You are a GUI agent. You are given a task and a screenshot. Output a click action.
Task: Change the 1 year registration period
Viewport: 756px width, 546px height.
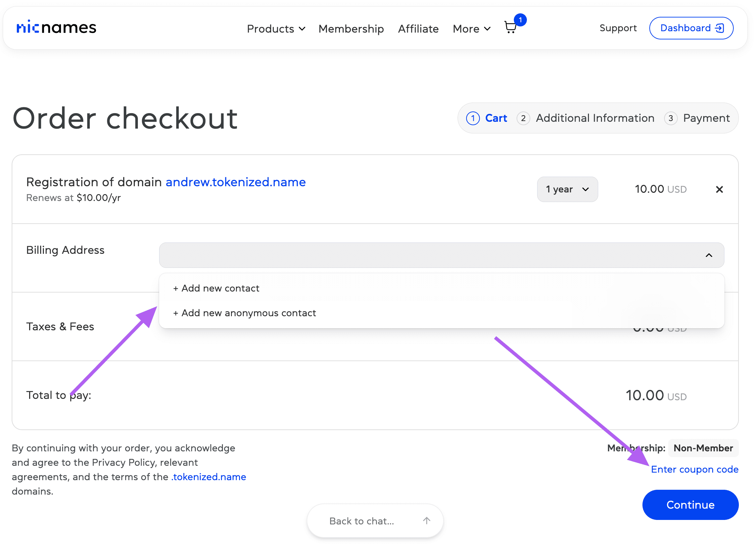pyautogui.click(x=567, y=189)
